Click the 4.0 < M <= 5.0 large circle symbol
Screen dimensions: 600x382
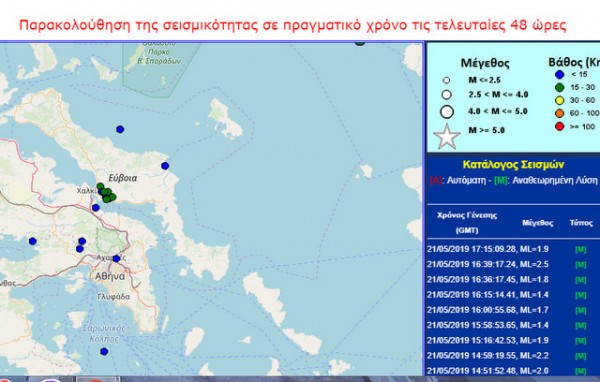447,112
